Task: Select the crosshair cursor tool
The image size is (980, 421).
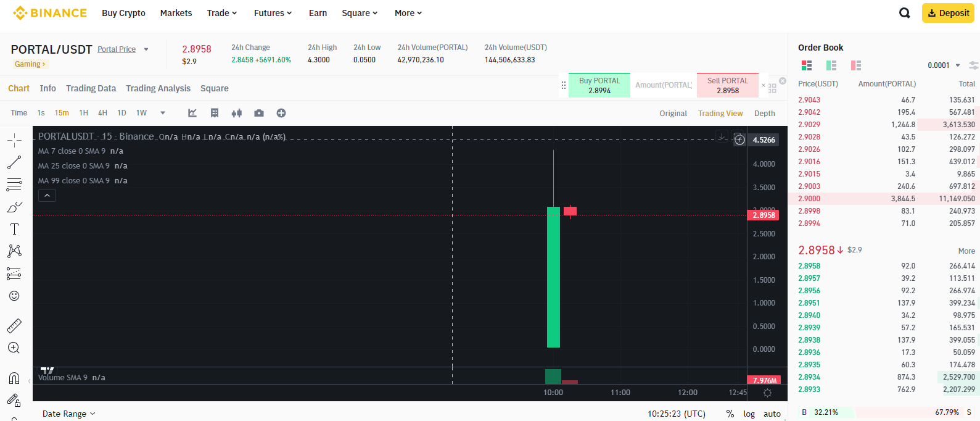Action: (14, 140)
